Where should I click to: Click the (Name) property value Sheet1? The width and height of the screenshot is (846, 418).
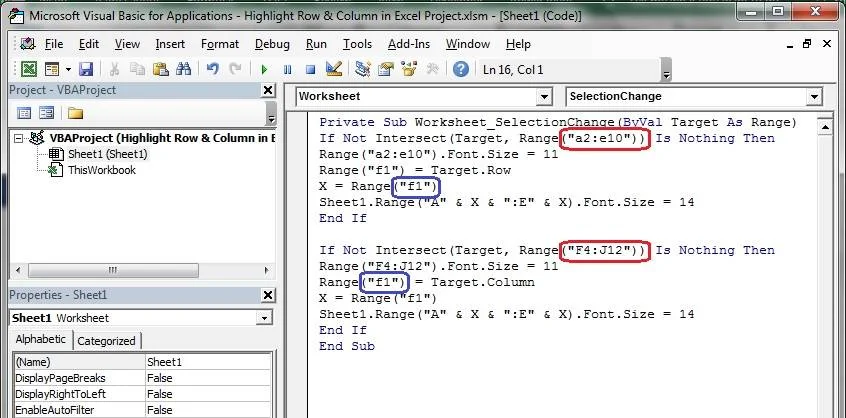pyautogui.click(x=208, y=362)
